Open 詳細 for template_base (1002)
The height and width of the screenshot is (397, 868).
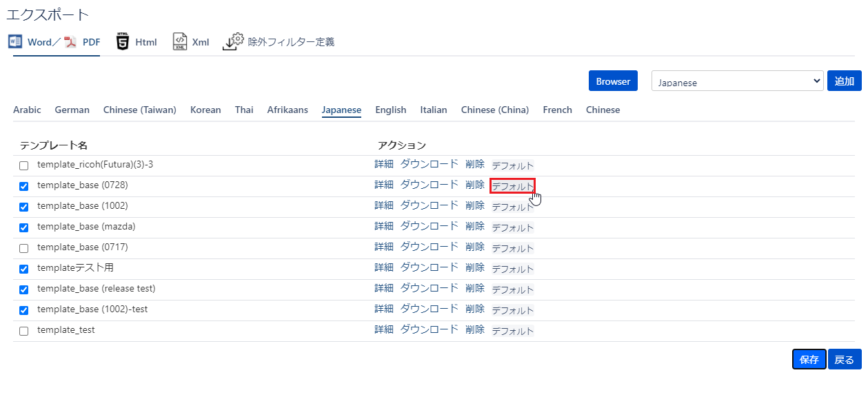click(384, 205)
